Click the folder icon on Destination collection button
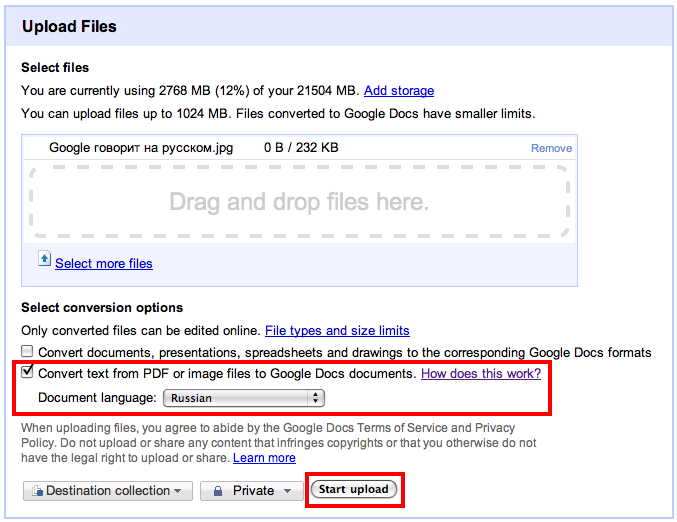Viewport: 677px width, 522px height. coord(38,490)
